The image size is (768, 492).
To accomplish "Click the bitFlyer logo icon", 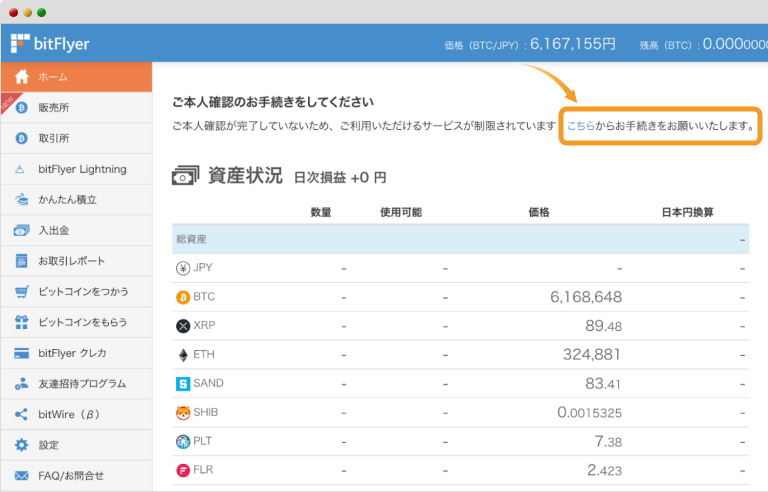I will 20,44.
